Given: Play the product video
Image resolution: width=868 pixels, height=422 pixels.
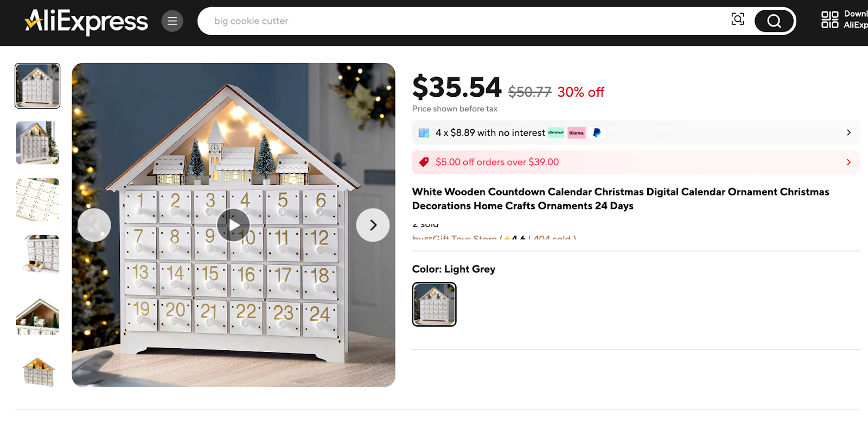Looking at the screenshot, I should tap(233, 224).
